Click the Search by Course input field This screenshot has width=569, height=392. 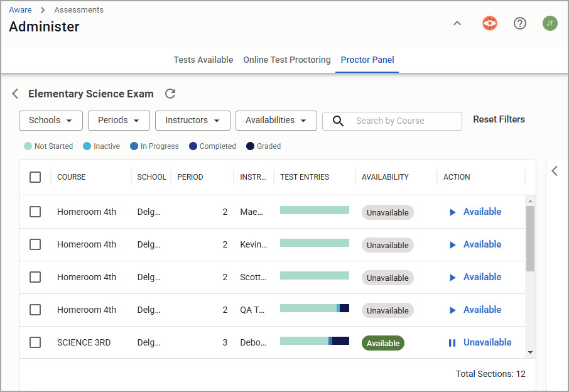392,121
